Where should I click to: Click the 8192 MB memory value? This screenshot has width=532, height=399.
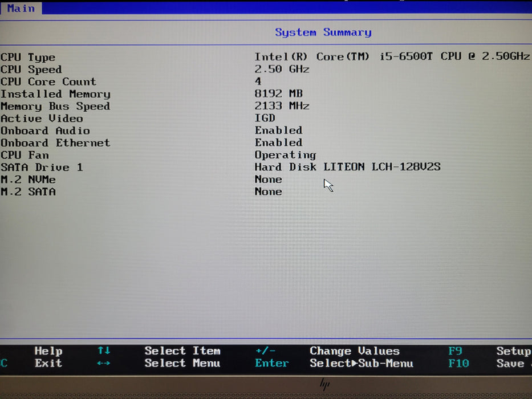pyautogui.click(x=279, y=93)
